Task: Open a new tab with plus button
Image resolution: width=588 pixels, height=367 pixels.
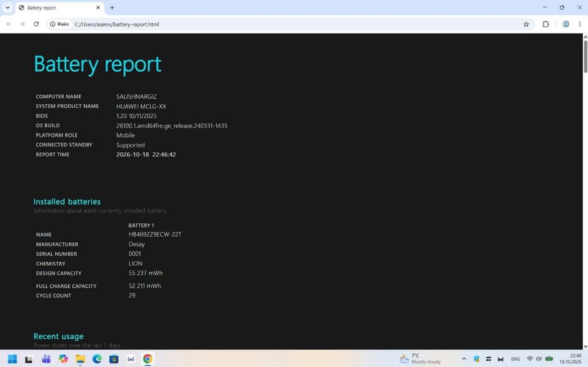Action: [x=112, y=8]
